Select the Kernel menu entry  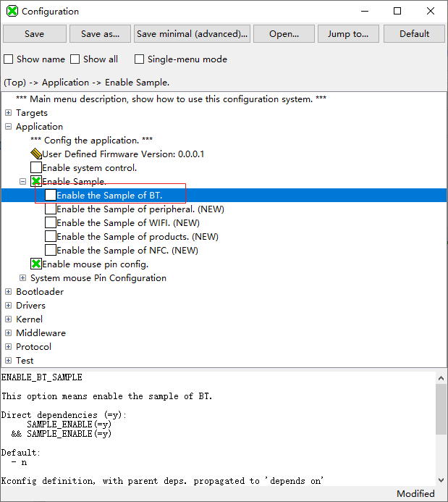click(x=29, y=319)
